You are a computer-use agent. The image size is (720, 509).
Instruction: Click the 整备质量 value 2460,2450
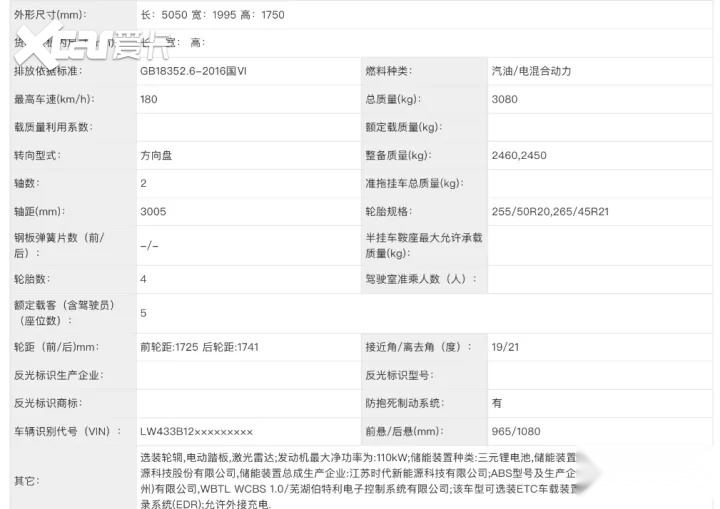click(519, 156)
